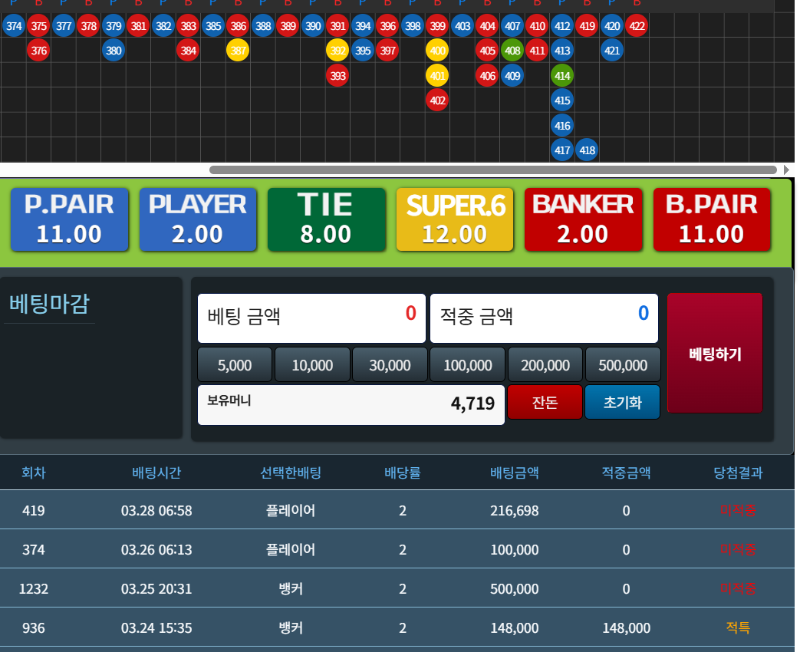Click the red 잔돈 button
This screenshot has height=652, width=800.
(x=544, y=403)
